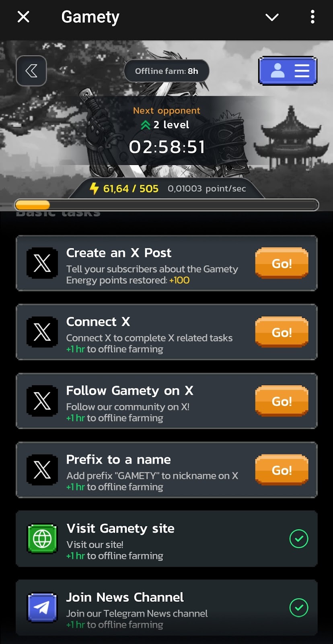Tap the blue Telegram paper plane icon
333x644 pixels.
tap(42, 607)
